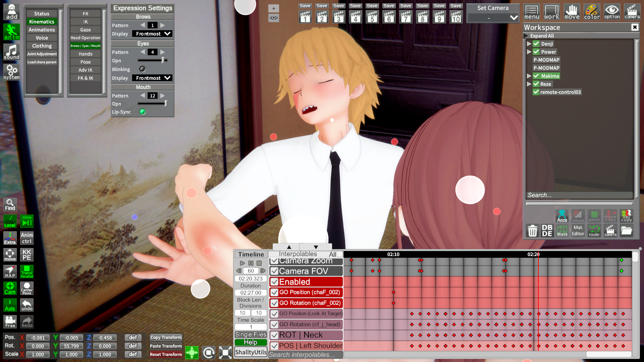Open the anim panel
Viewport: 644px width, 362px height.
12,32
